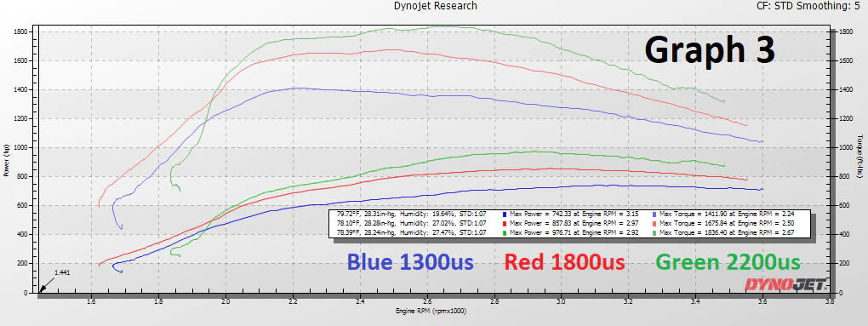Select the blue Max Torque legend square

tap(654, 214)
